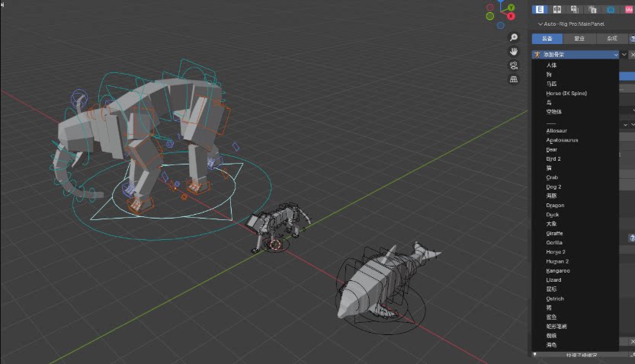Click the chevron button right of 添加骨架
635x364 pixels.
624,55
